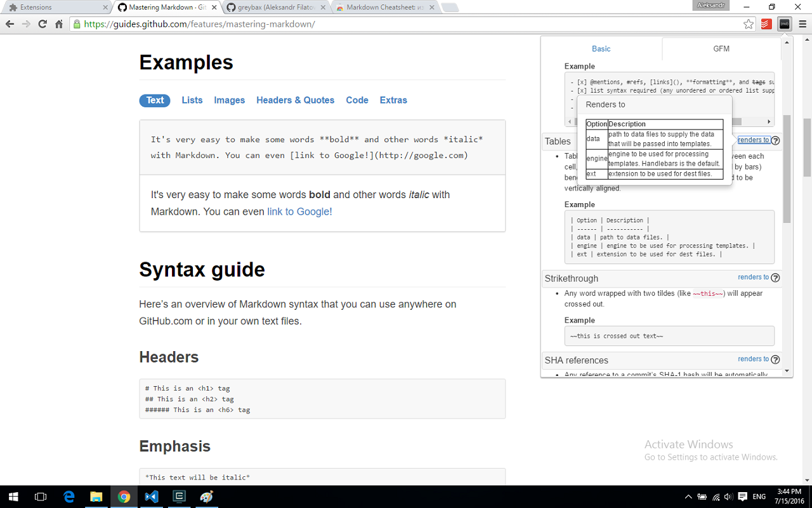
Task: Reload the current page
Action: (43, 24)
